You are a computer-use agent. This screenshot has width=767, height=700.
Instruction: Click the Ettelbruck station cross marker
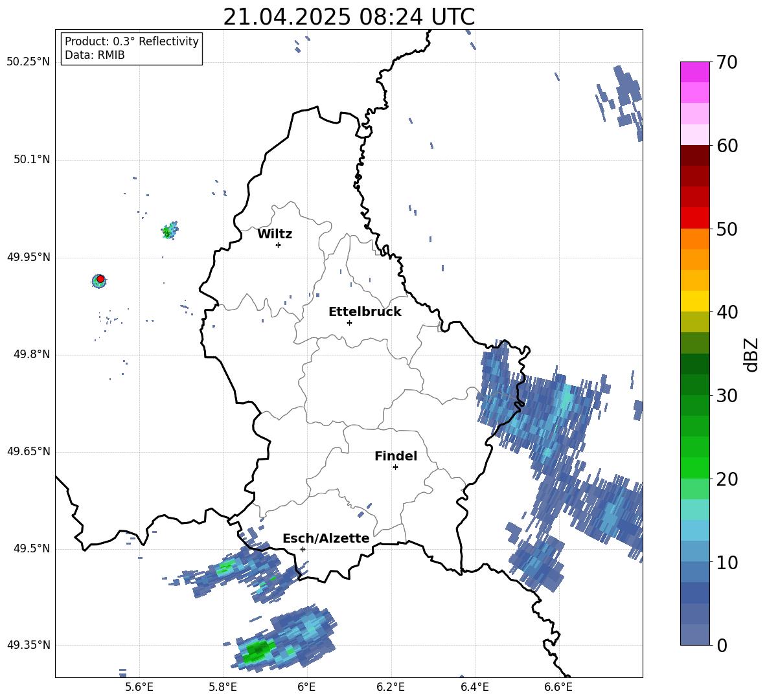[x=349, y=322]
